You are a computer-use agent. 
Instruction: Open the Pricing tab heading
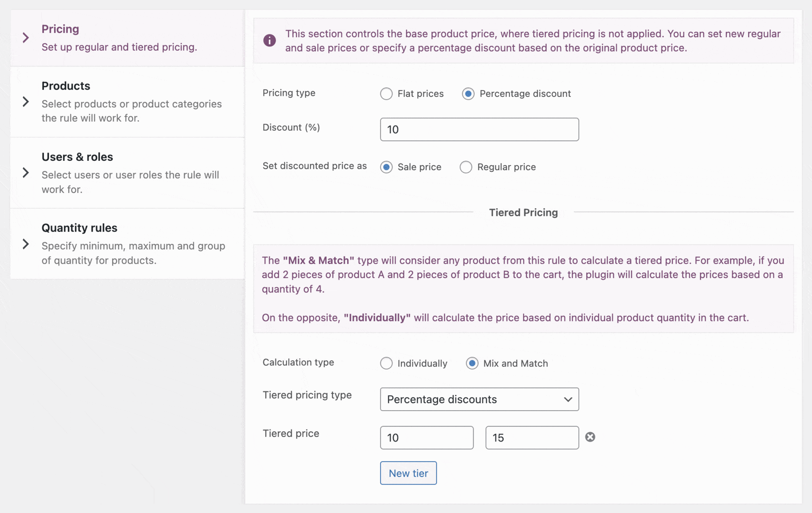(60, 29)
